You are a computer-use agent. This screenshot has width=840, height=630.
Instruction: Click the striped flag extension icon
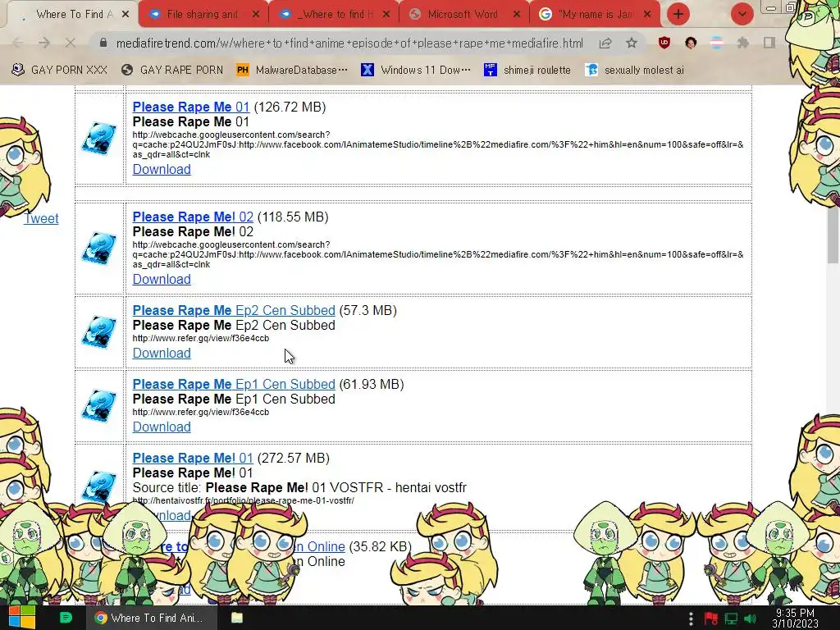click(717, 43)
